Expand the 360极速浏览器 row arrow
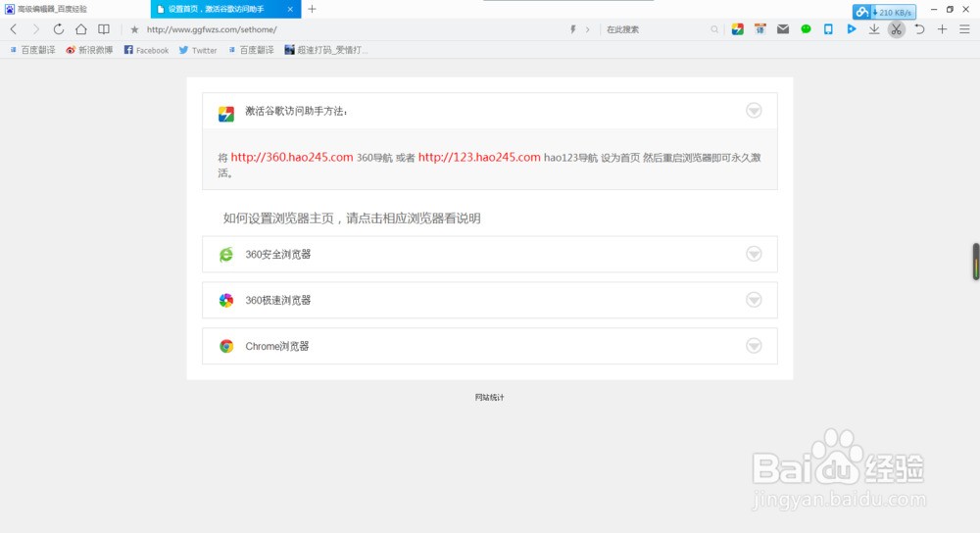The image size is (980, 533). [x=754, y=300]
